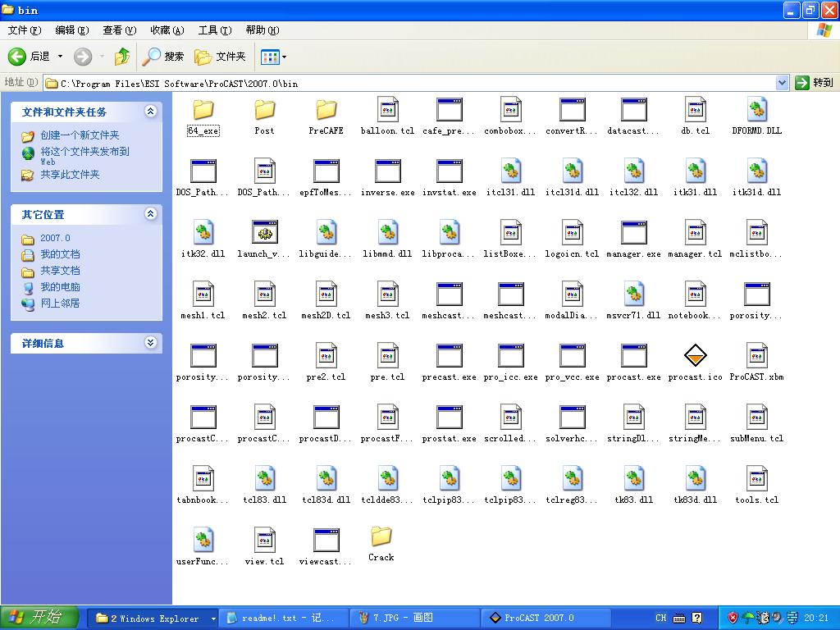Select the manager.tcl file
This screenshot has width=840, height=630.
click(695, 240)
